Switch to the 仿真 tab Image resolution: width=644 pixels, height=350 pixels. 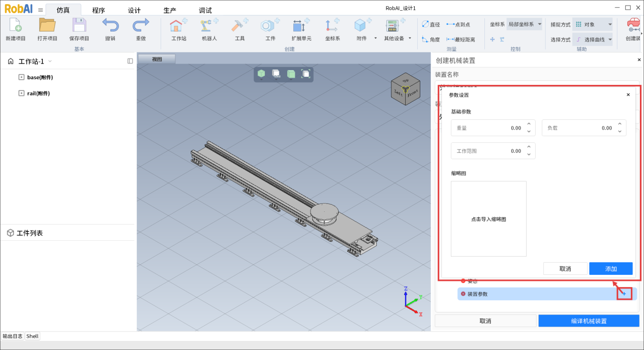pos(63,10)
